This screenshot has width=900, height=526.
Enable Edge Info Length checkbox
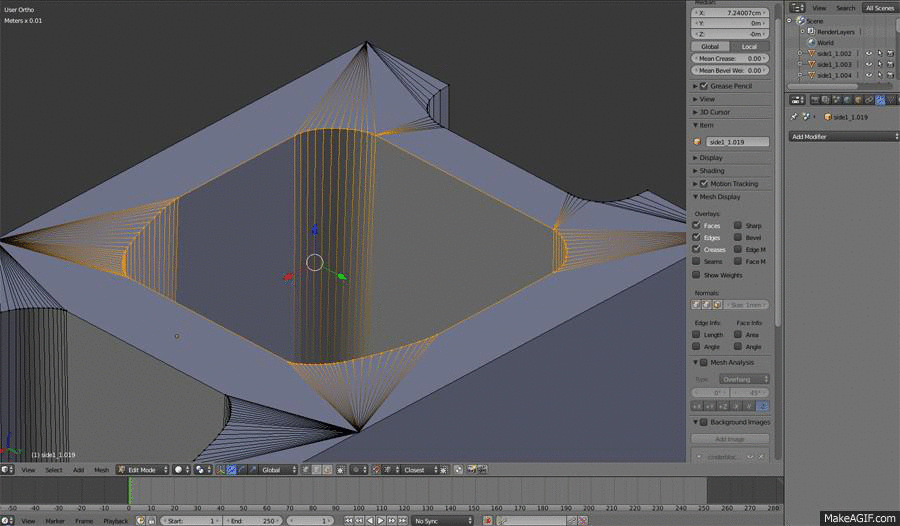[696, 334]
